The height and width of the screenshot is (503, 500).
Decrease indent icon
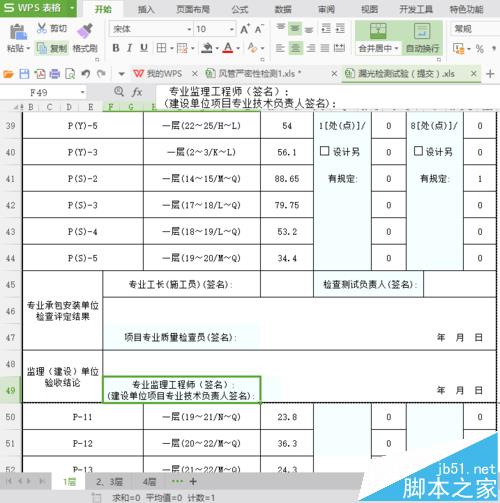[x=326, y=29]
